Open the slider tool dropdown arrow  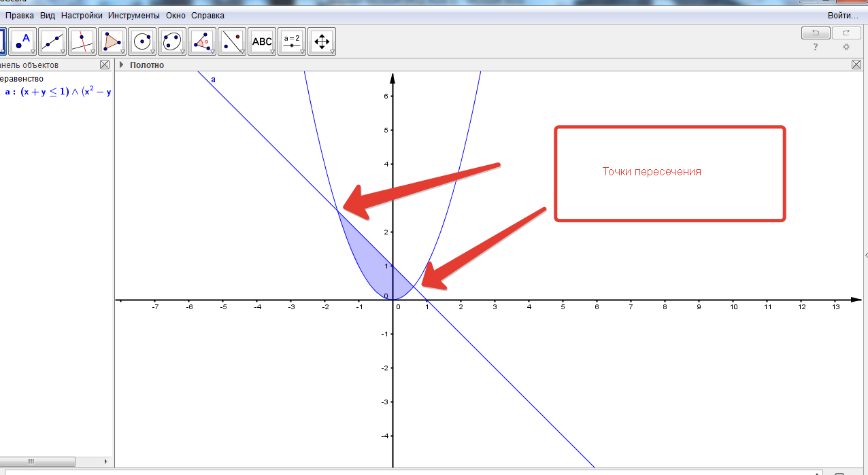[302, 52]
